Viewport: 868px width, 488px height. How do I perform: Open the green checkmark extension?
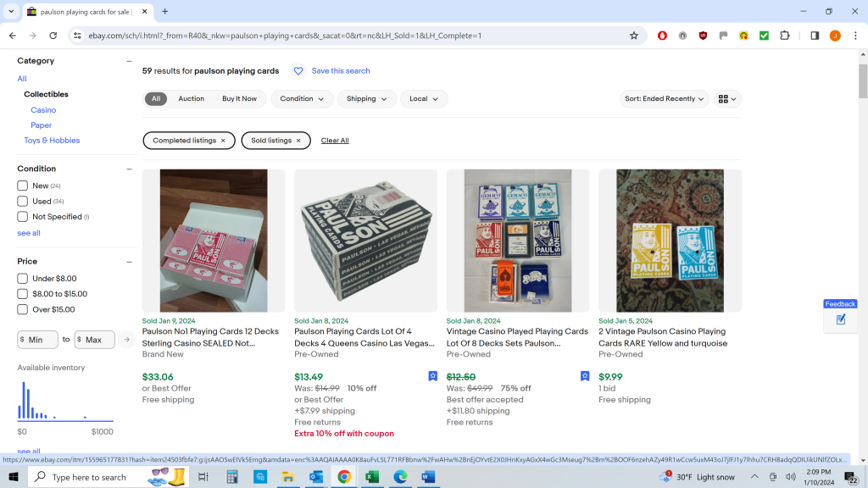tap(764, 36)
